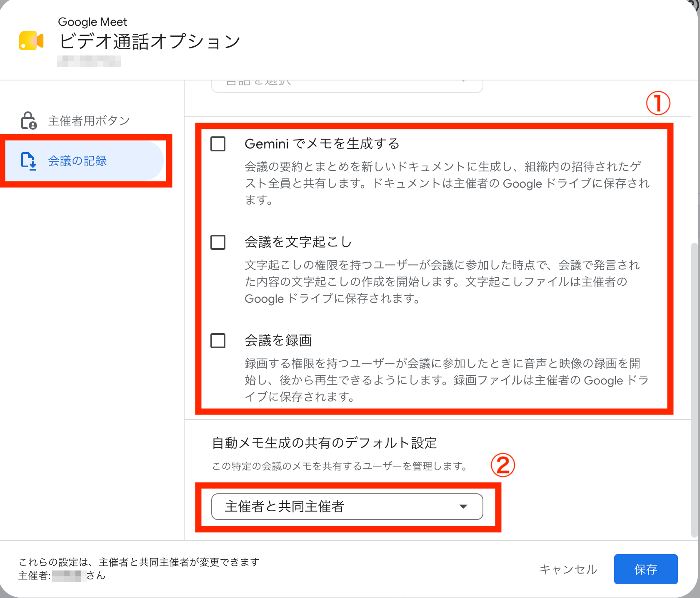Viewport: 700px width, 598px height.
Task: Click the Gemini でメモを生成する label
Action: tap(322, 144)
